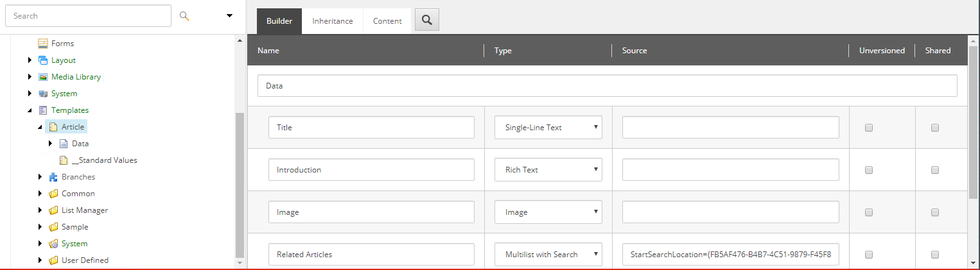The height and width of the screenshot is (270, 980).
Task: Click the __Standard Values item icon
Action: click(x=64, y=160)
